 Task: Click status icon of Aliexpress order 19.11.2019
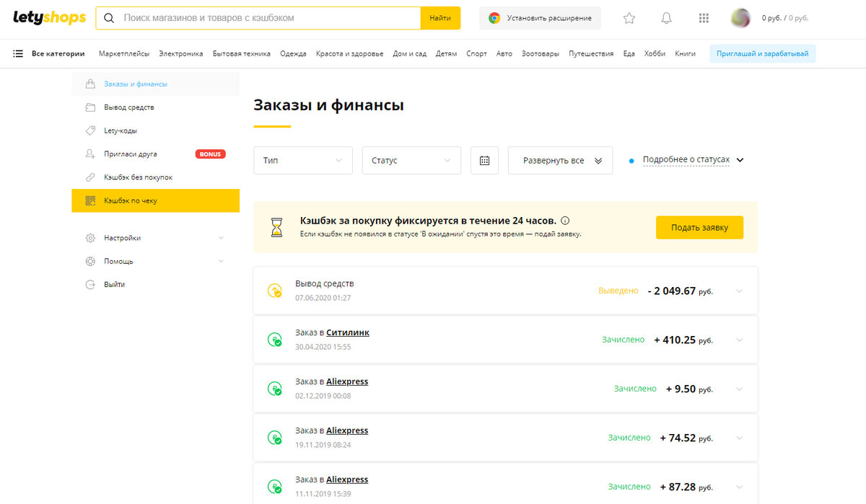point(275,438)
